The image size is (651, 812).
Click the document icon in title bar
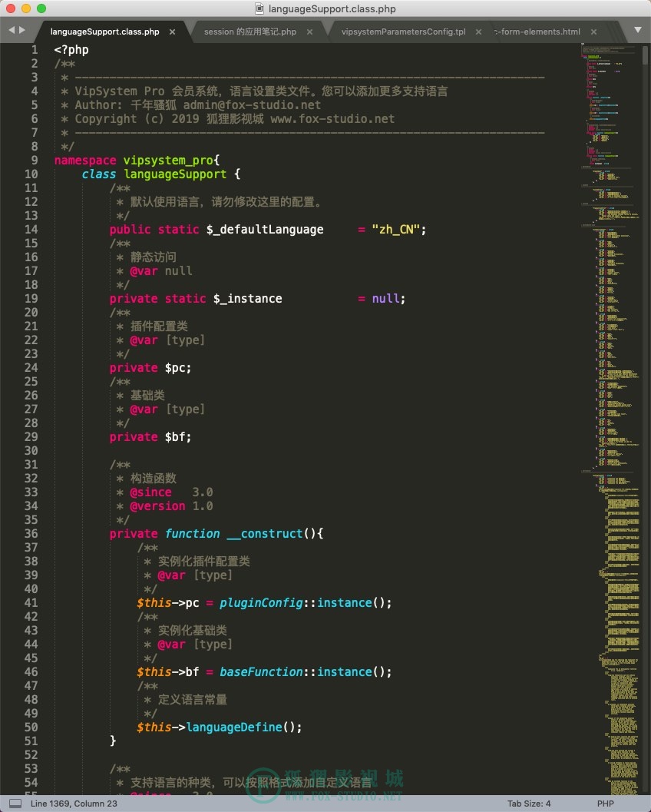(x=259, y=8)
